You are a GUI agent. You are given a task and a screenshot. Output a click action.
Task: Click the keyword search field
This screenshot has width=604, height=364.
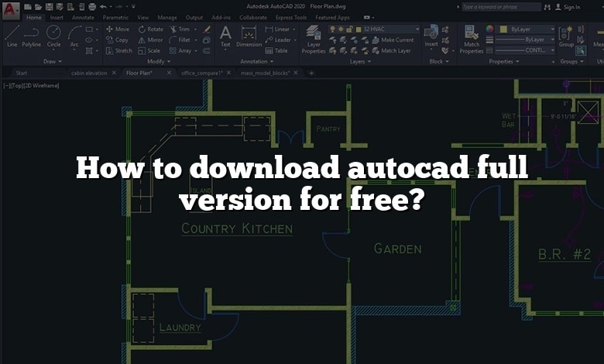501,7
